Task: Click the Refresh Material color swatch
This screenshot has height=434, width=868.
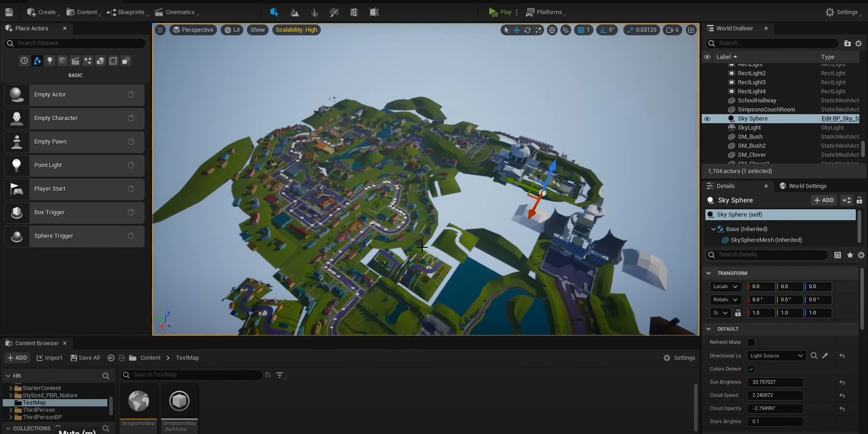Action: (x=751, y=342)
